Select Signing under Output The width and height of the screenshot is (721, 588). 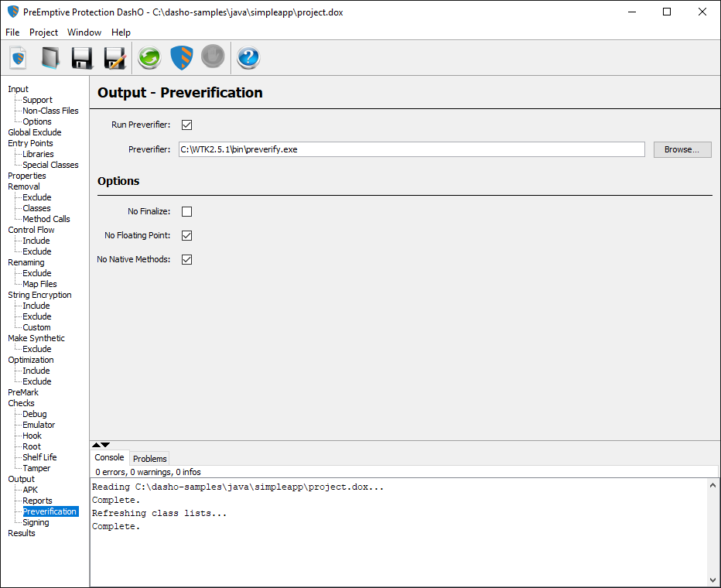click(36, 522)
